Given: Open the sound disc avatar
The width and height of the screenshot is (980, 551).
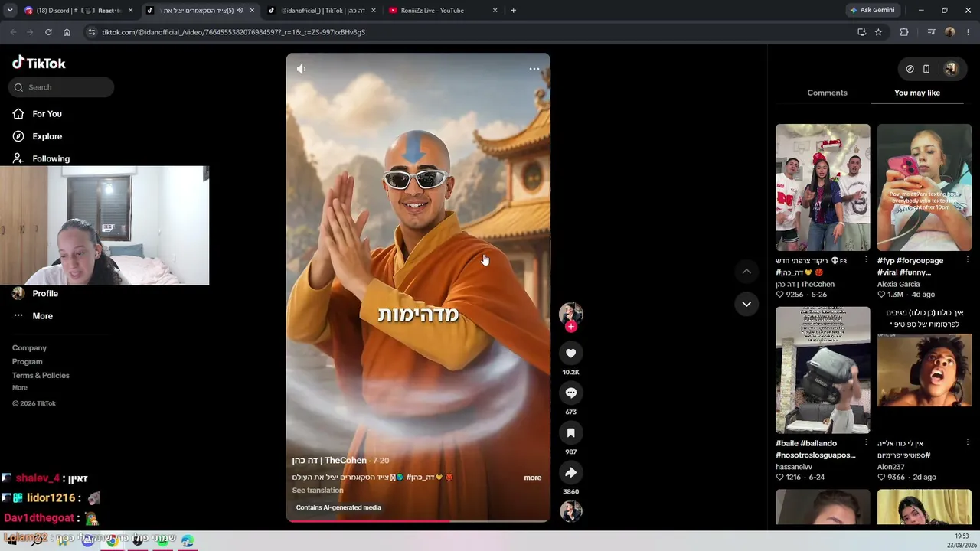Looking at the screenshot, I should click(x=571, y=510).
